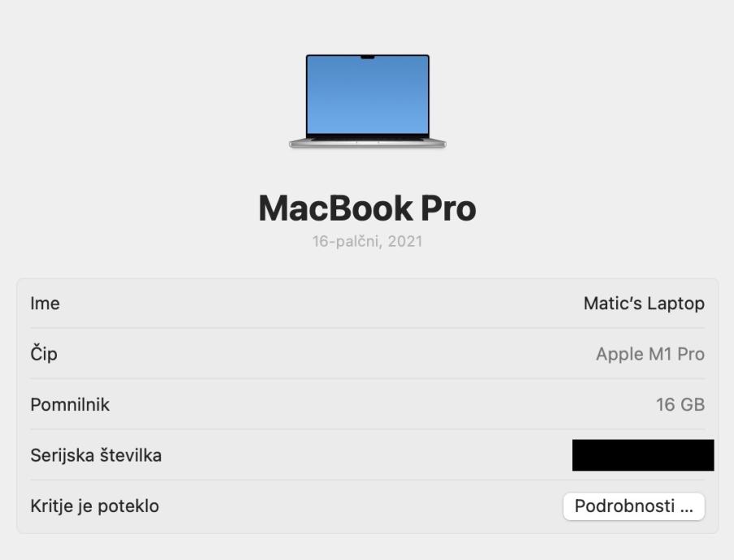Open Podrobnosti coverage details button

[634, 506]
